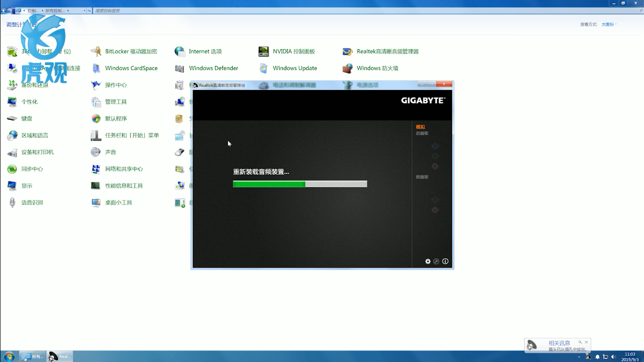Open the 大图标 view mode dropdown

pos(609,24)
